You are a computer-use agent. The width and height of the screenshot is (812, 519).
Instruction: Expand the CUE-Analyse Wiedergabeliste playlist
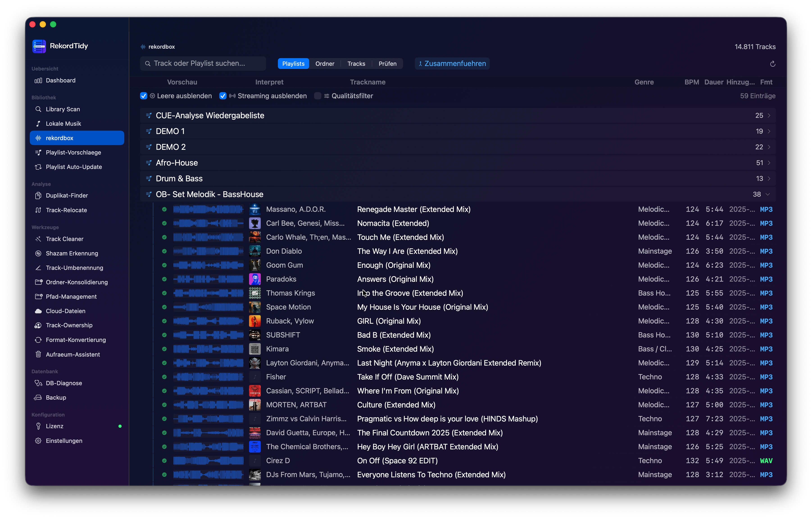click(769, 115)
